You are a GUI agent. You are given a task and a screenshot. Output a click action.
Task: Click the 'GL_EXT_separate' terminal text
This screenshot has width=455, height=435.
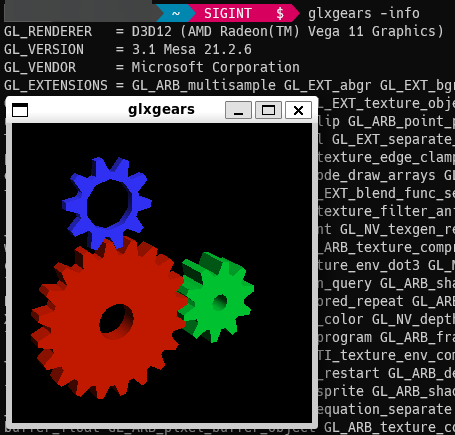click(393, 139)
